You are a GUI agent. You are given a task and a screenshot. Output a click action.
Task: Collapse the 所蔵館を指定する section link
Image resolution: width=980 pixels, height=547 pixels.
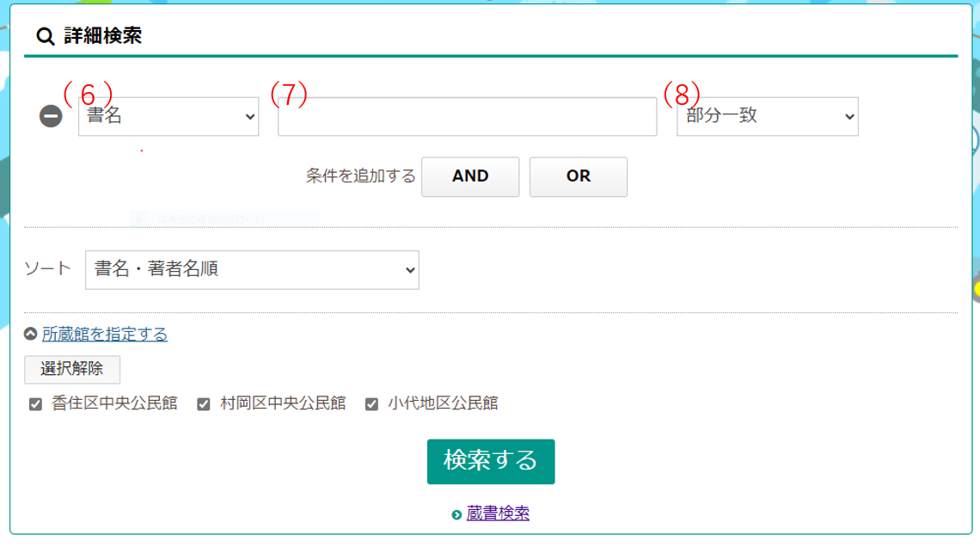click(105, 335)
